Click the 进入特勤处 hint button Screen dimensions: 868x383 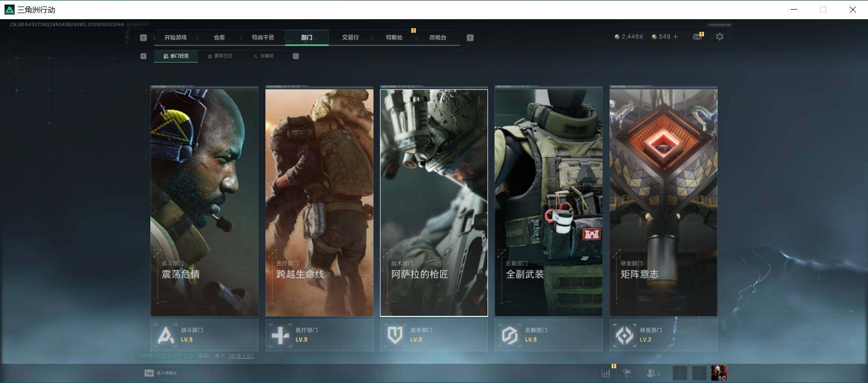point(161,373)
